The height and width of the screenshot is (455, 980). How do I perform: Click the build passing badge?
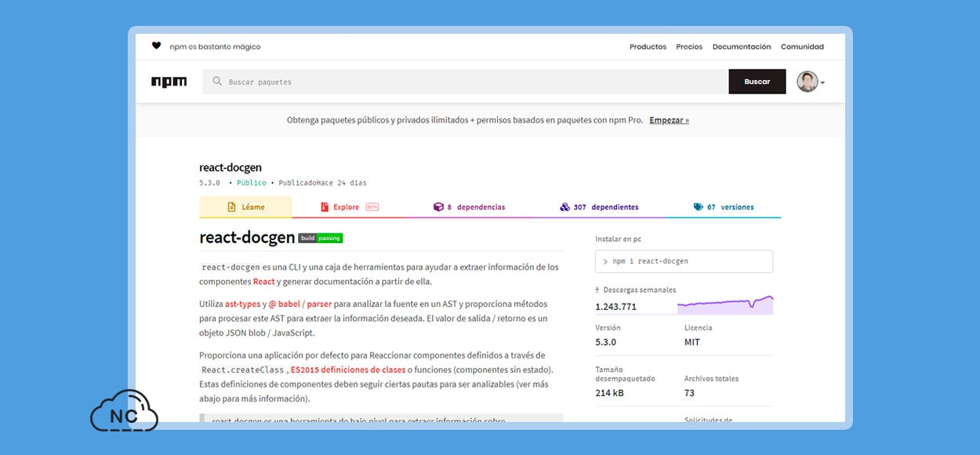click(321, 238)
